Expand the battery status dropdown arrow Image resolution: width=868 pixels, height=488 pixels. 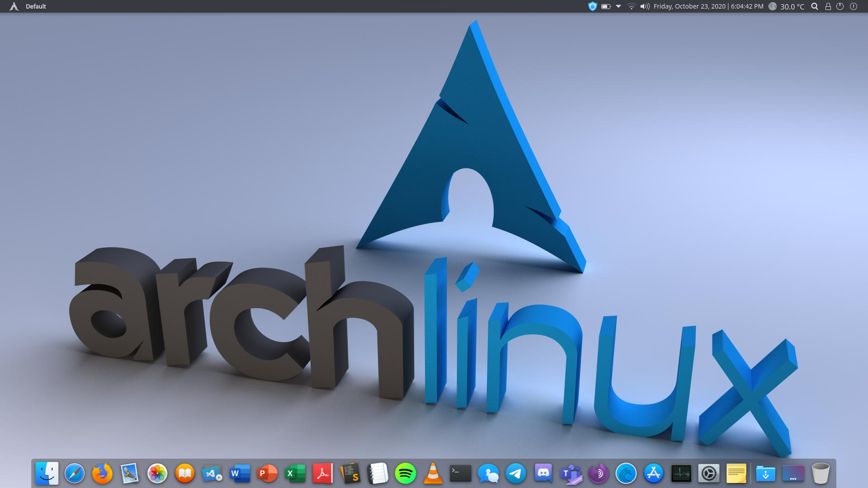click(x=618, y=6)
